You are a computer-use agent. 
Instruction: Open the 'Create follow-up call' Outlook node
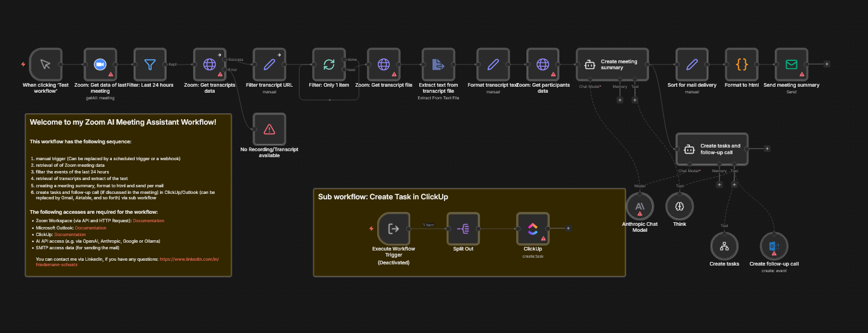click(774, 246)
